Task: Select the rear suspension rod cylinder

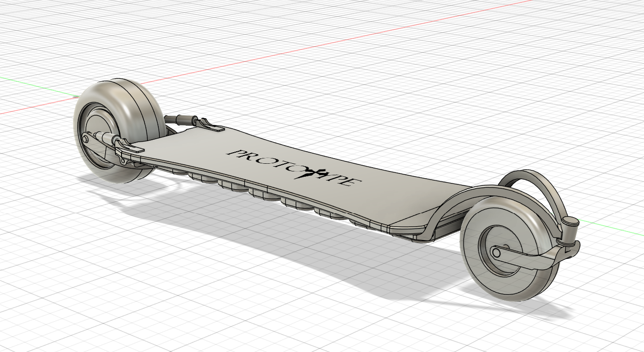Action: pyautogui.click(x=181, y=119)
